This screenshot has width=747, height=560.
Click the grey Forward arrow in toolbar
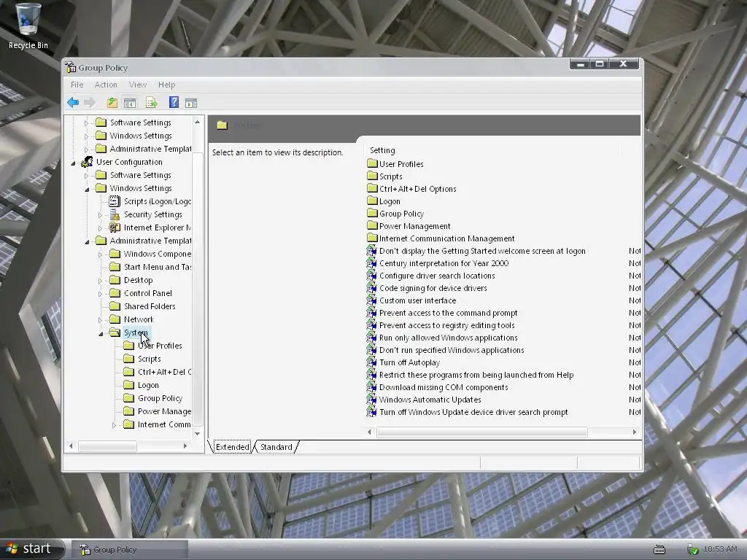point(90,102)
